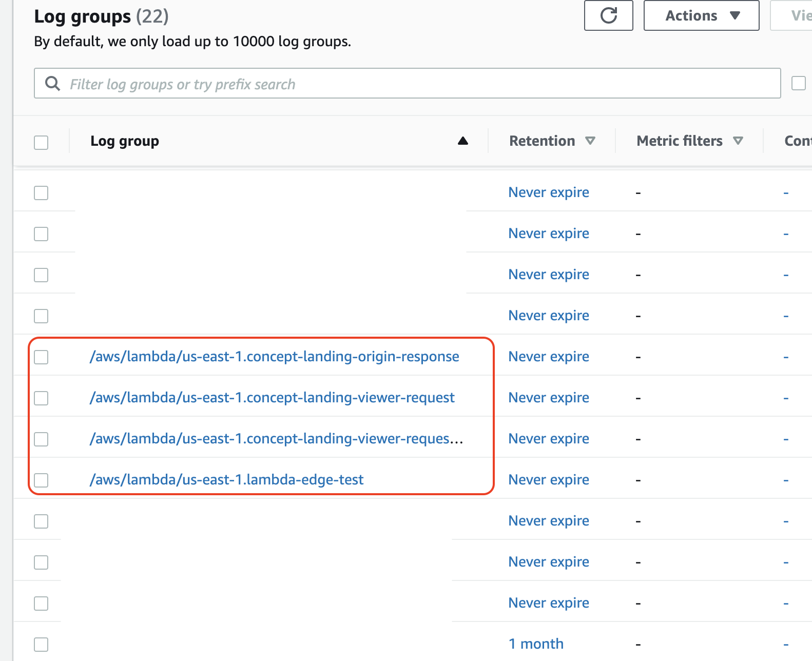The image size is (812, 661).
Task: Tick the checkbox in the 1 month retention row
Action: pos(41,644)
